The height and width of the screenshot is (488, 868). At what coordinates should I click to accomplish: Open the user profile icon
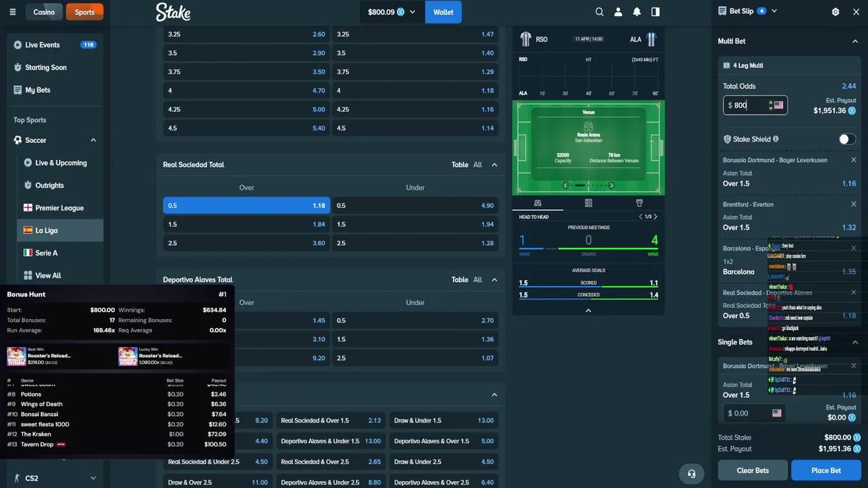point(618,12)
